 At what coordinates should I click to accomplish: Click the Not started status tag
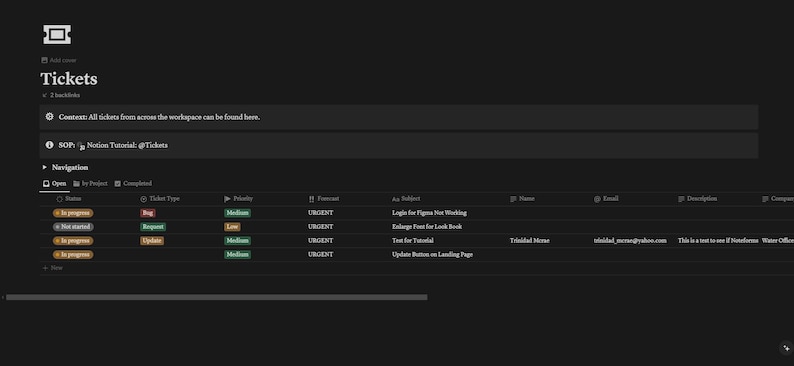pyautogui.click(x=73, y=227)
